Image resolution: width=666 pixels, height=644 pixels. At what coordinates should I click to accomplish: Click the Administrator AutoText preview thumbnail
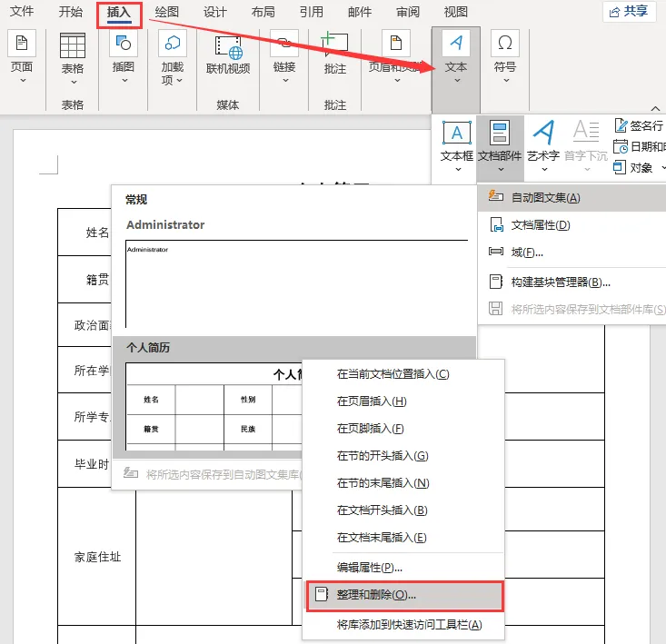tap(296, 283)
